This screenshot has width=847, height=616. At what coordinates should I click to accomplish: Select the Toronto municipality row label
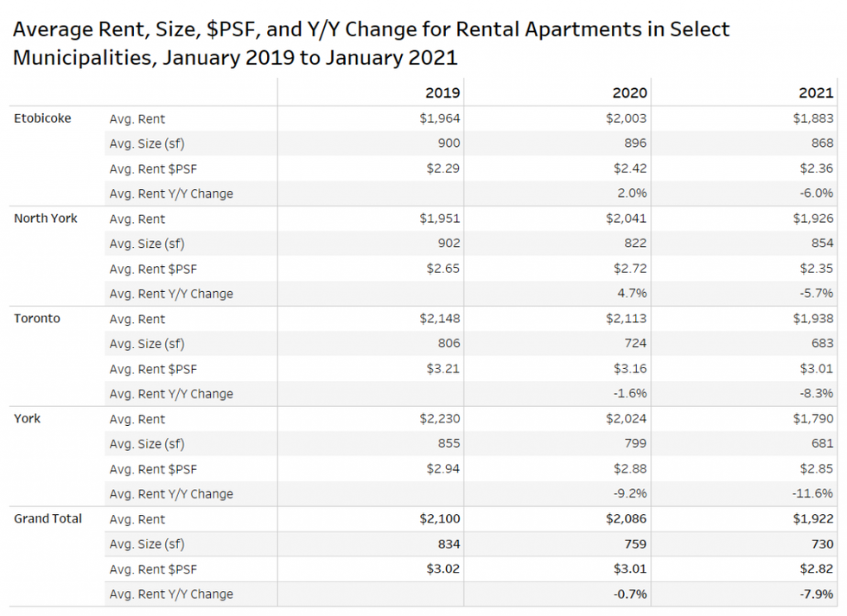[x=37, y=319]
